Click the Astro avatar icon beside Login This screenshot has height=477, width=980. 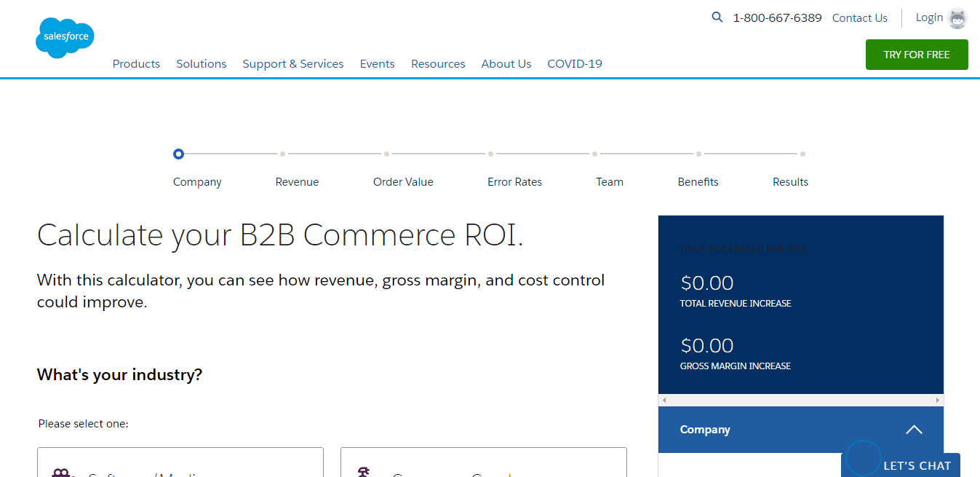click(x=958, y=19)
